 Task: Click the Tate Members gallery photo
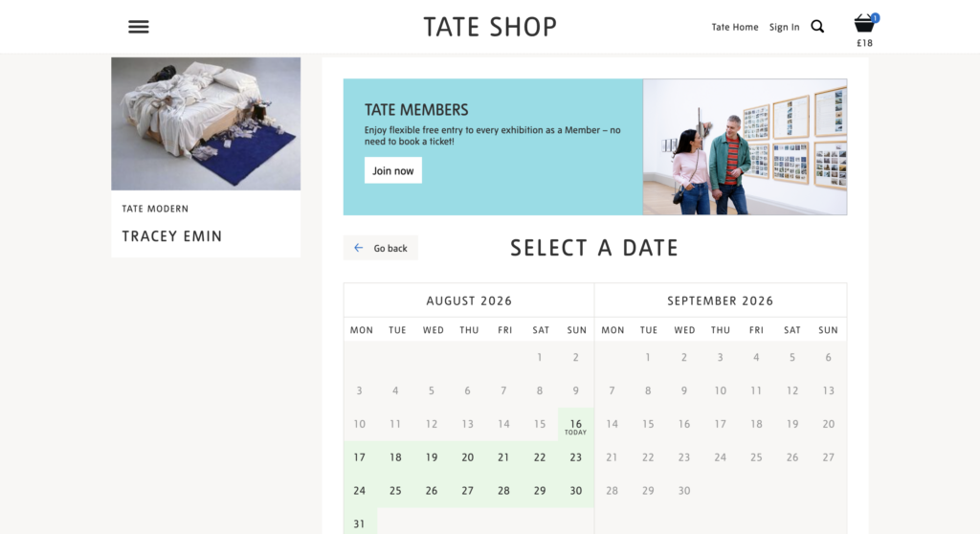(x=745, y=147)
